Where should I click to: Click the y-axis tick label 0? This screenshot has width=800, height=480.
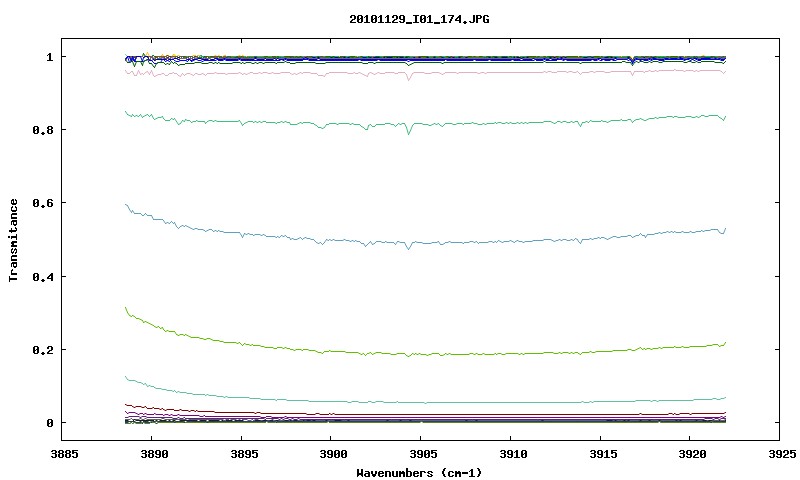[49, 423]
